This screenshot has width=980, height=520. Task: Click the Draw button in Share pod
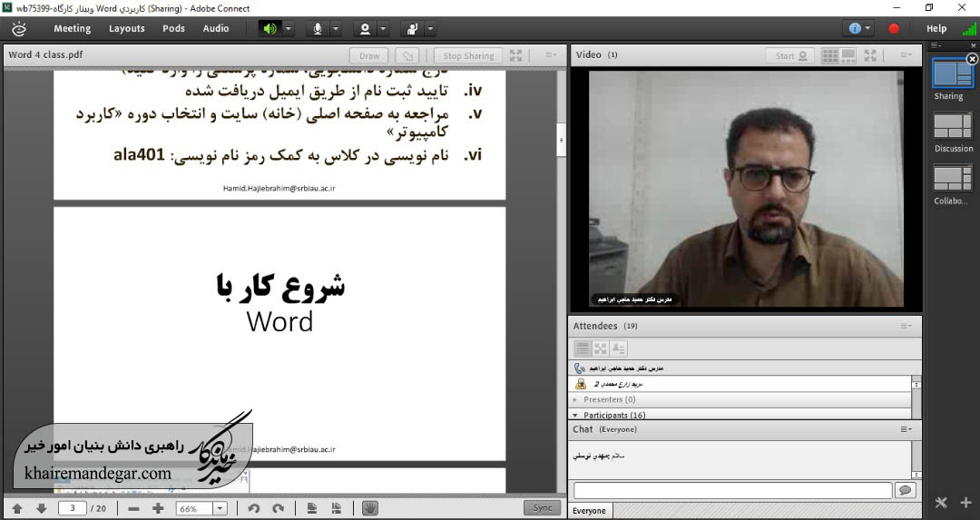[368, 55]
